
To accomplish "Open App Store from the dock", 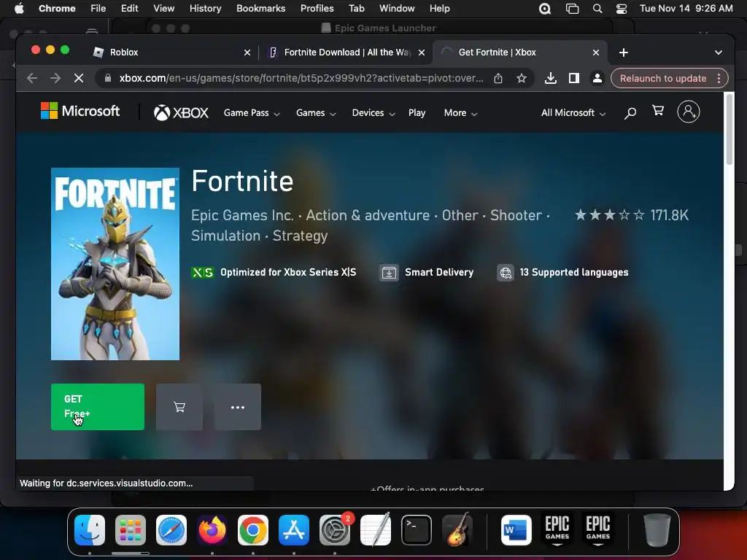I will (294, 530).
